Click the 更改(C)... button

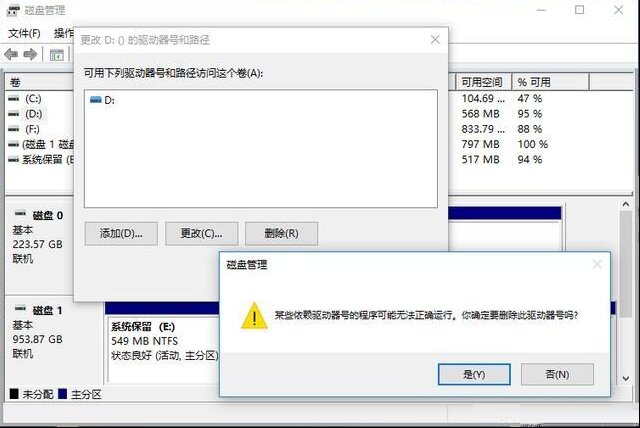pos(201,233)
